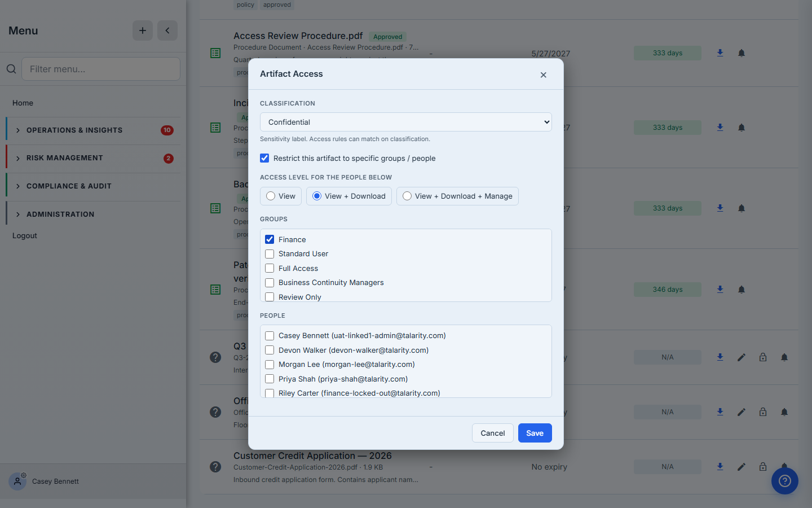Close the Artifact Access dialog
This screenshot has width=812, height=508.
coord(544,75)
